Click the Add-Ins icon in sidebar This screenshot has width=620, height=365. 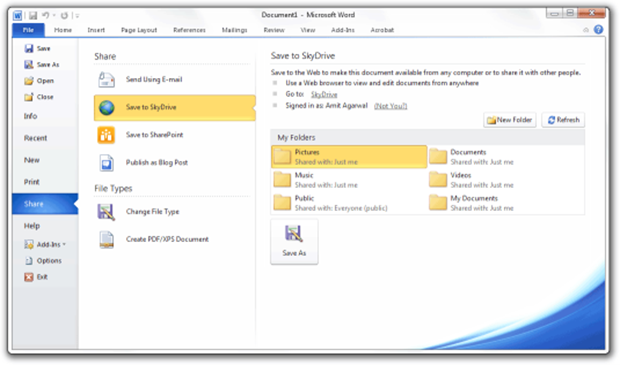(x=29, y=244)
